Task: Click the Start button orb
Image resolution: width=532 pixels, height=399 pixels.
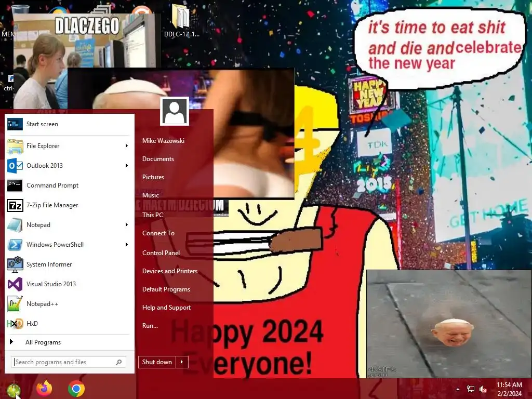Action: 13,389
